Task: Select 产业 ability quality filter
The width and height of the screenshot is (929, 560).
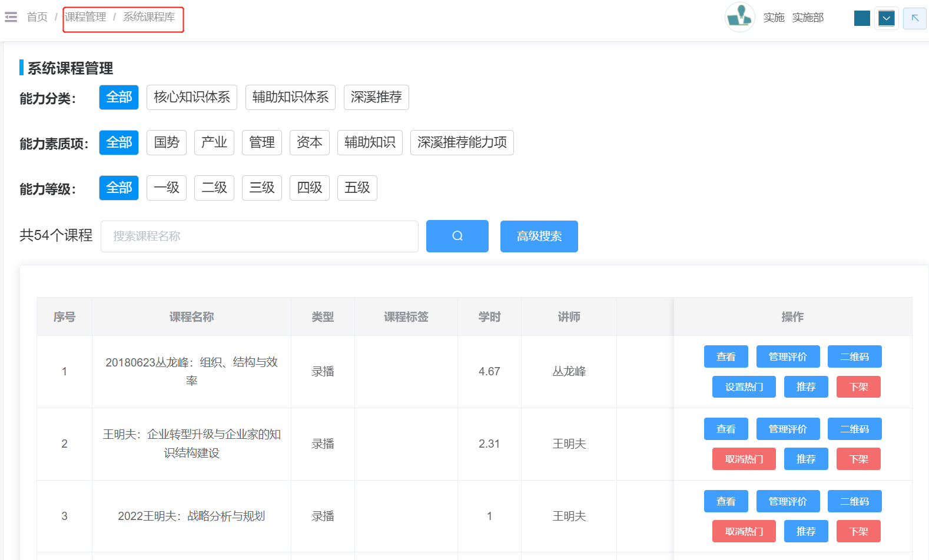Action: pyautogui.click(x=214, y=142)
